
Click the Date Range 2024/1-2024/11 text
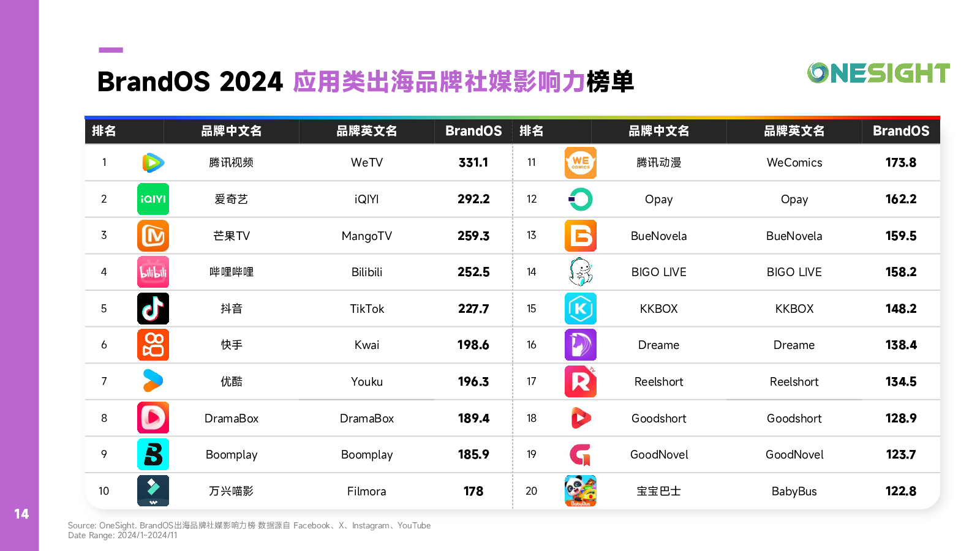(x=123, y=535)
